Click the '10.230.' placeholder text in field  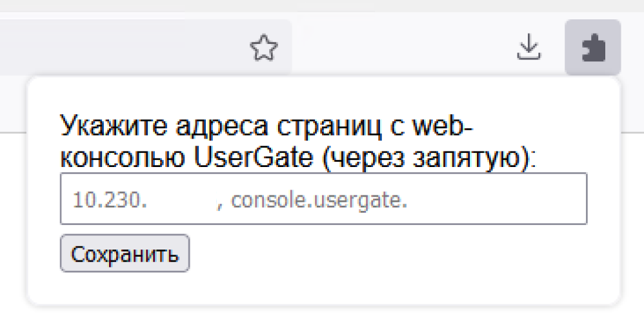pos(110,200)
